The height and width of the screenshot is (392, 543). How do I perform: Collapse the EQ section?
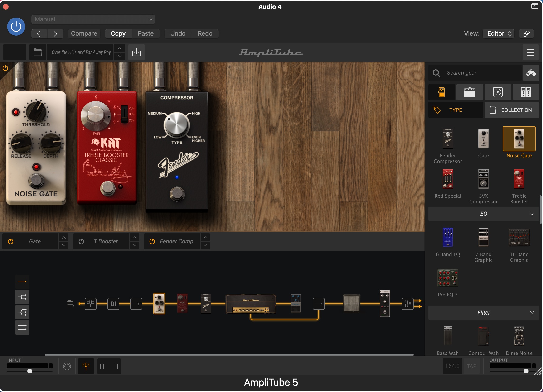click(x=484, y=214)
